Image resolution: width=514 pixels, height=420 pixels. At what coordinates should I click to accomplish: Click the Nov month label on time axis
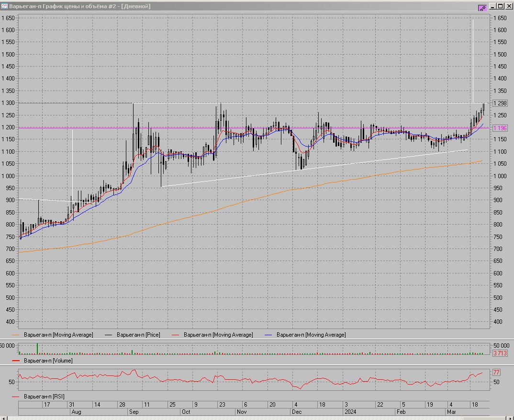tap(242, 412)
